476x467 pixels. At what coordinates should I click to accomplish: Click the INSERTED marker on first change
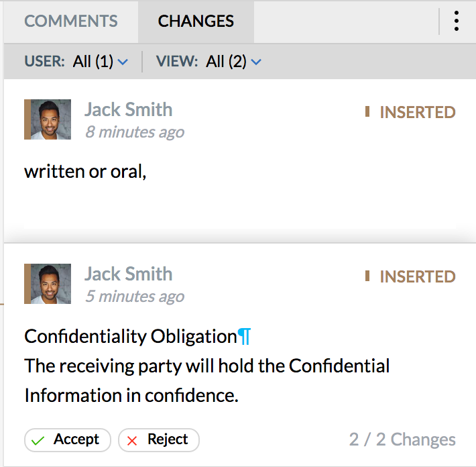click(x=410, y=112)
